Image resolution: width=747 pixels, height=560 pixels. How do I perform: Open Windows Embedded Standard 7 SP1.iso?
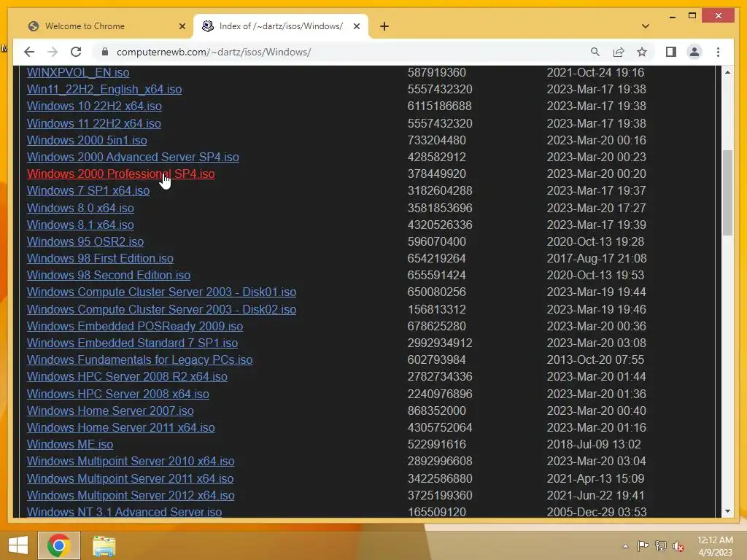click(132, 343)
